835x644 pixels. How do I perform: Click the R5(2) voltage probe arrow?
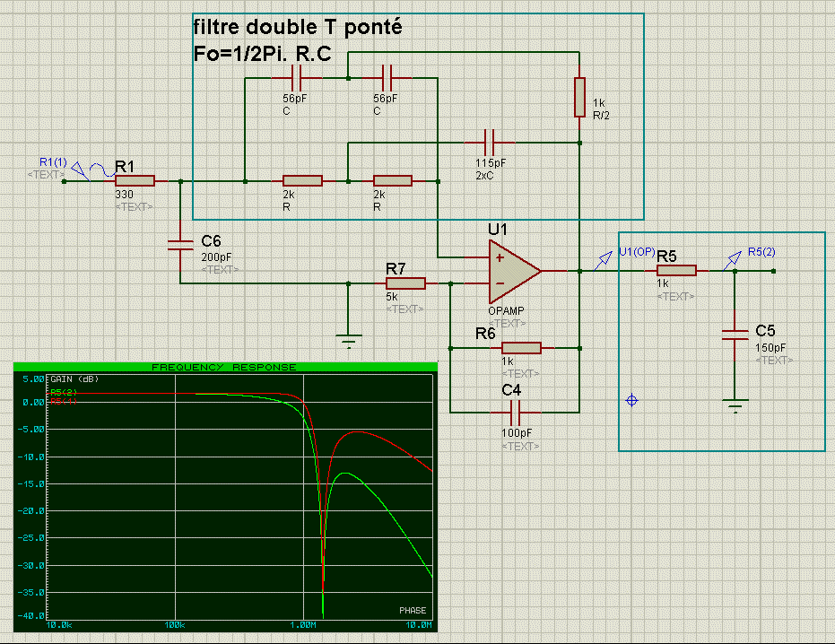(x=733, y=260)
